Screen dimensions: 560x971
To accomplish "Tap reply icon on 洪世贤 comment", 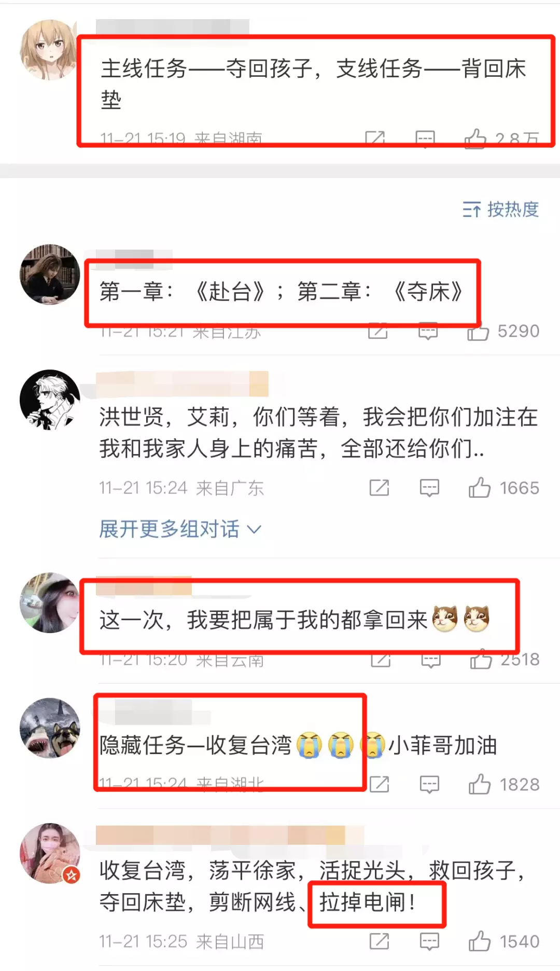I will pyautogui.click(x=429, y=488).
